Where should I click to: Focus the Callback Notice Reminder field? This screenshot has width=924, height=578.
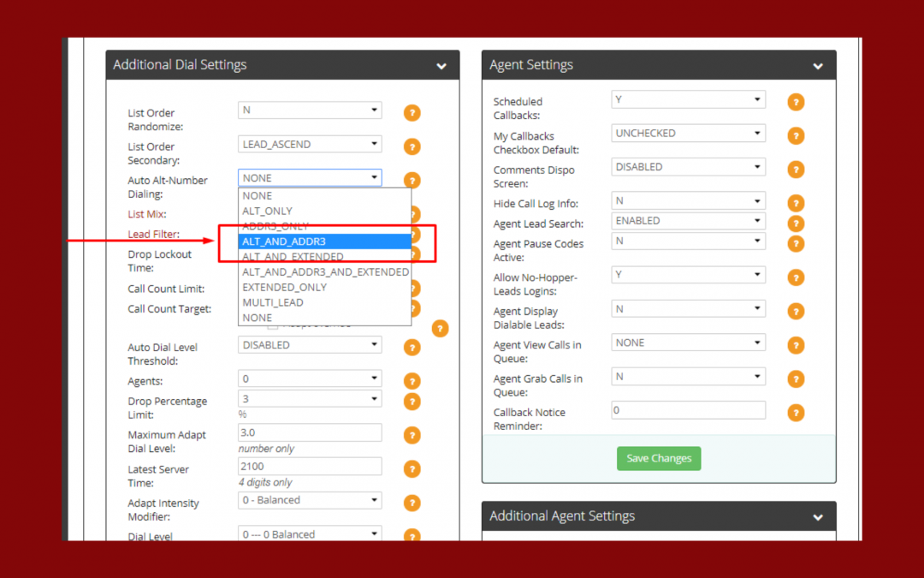(688, 410)
